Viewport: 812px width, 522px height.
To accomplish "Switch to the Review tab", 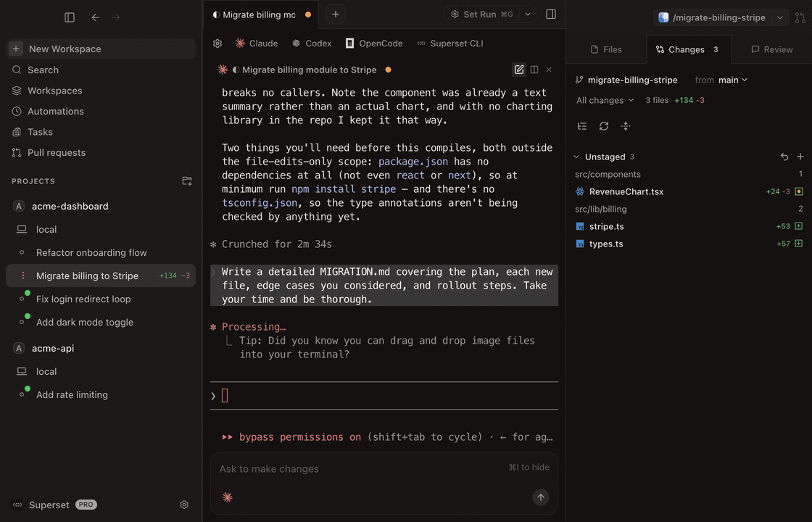I will (x=771, y=49).
